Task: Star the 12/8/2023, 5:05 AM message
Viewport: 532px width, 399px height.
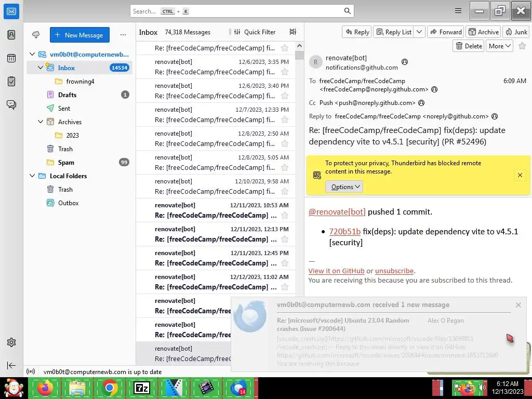Action: click(285, 168)
